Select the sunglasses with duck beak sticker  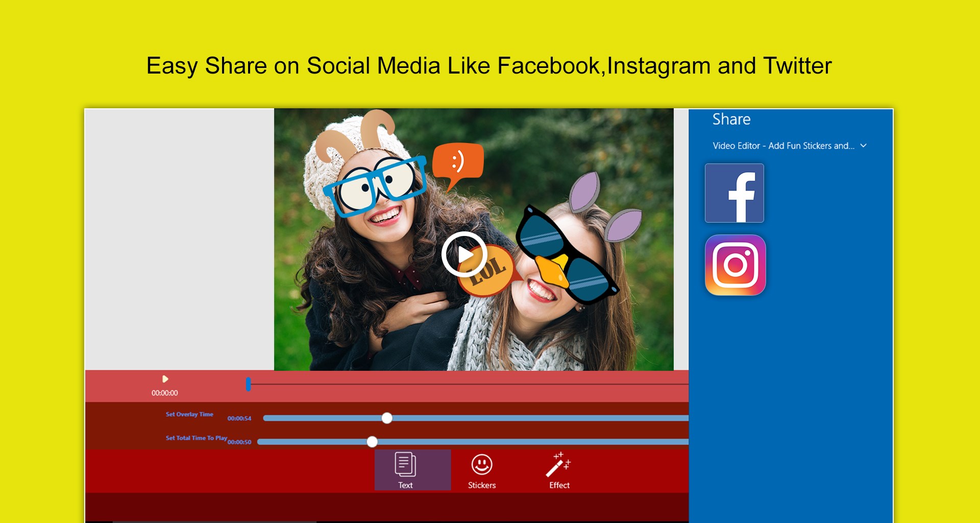coord(567,255)
